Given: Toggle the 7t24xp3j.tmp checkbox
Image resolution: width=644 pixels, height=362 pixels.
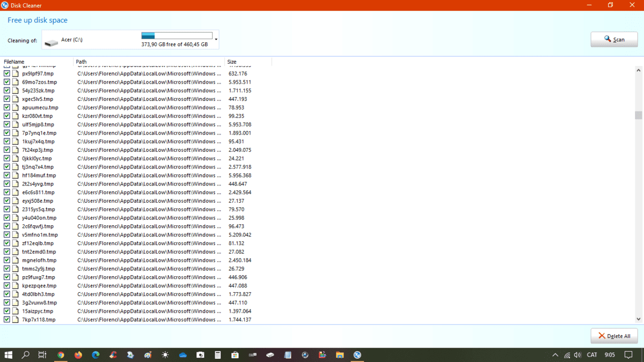Looking at the screenshot, I should coord(7,150).
